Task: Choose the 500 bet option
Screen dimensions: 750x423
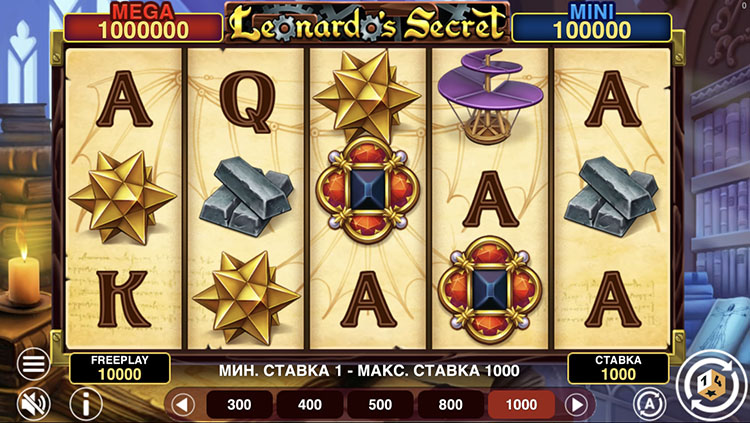Action: click(x=380, y=405)
